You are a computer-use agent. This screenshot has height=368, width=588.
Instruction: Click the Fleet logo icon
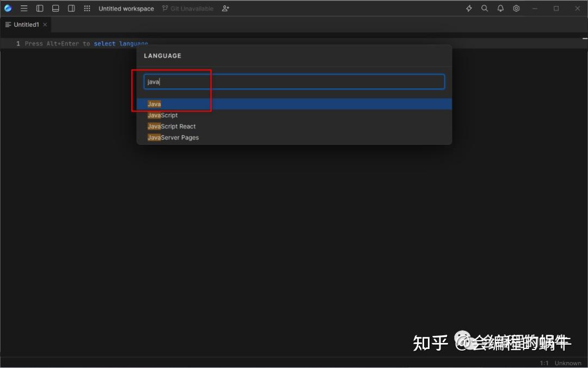8,8
